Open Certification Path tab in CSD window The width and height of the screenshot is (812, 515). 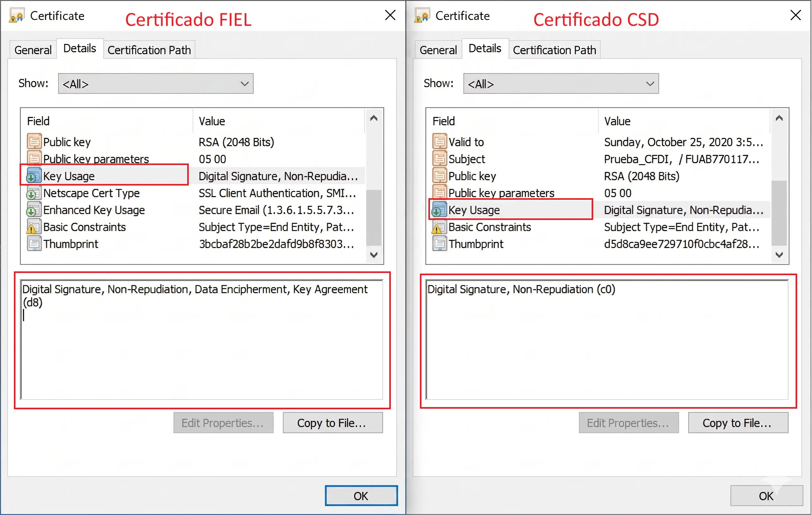point(554,50)
